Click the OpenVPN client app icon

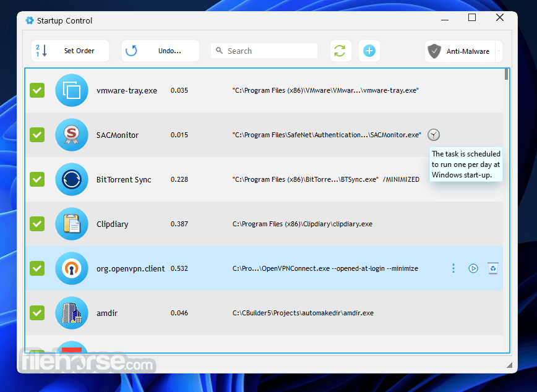pos(72,268)
